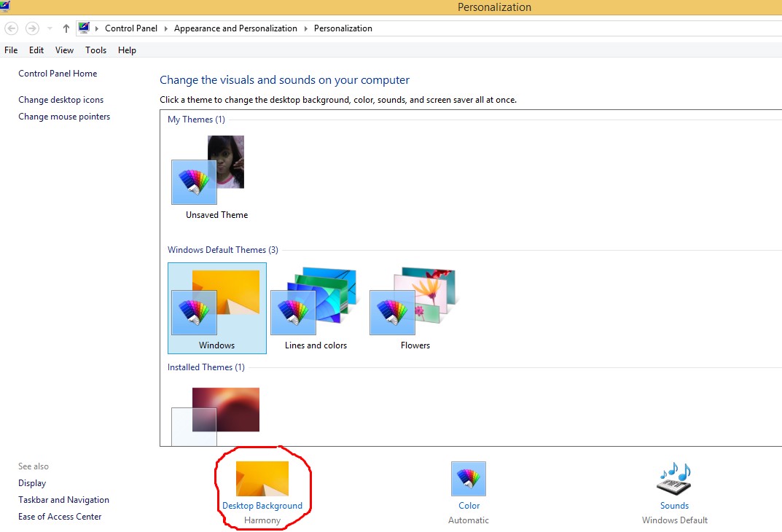Click the Installed Themes (1) header
The width and height of the screenshot is (782, 532).
pyautogui.click(x=206, y=367)
